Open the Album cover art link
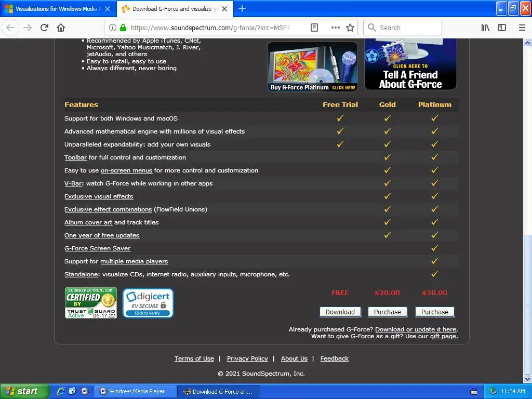The width and height of the screenshot is (532, 399). coord(88,222)
